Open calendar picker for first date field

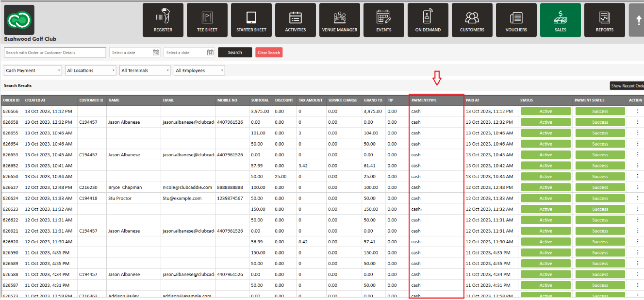click(156, 52)
